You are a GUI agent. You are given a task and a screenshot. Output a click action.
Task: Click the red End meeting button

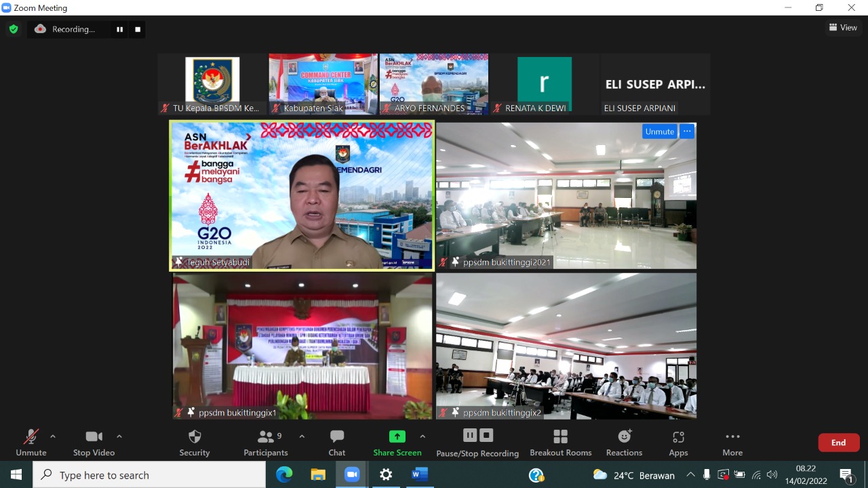839,443
